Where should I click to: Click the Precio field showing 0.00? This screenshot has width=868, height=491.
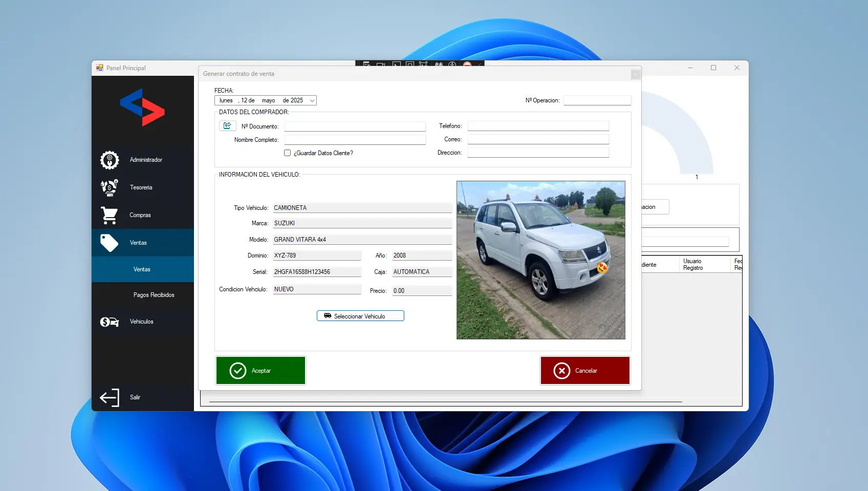(x=422, y=291)
